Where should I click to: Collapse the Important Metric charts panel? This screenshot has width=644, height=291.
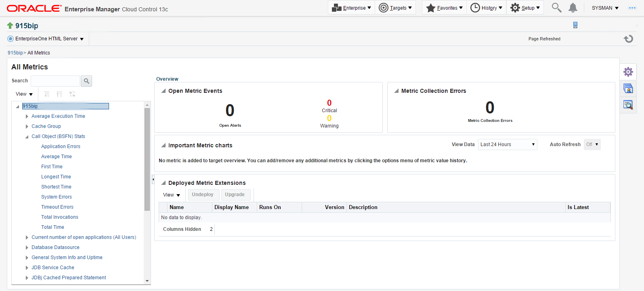(x=164, y=145)
